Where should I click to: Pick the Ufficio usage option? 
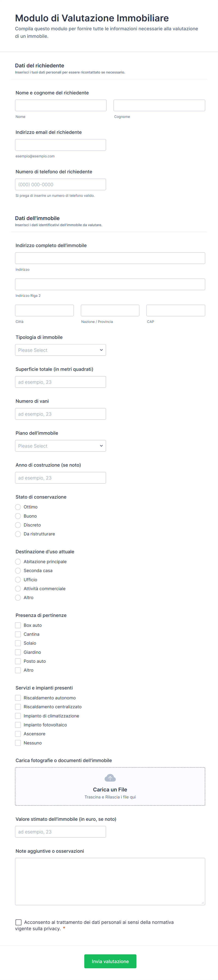tap(18, 579)
